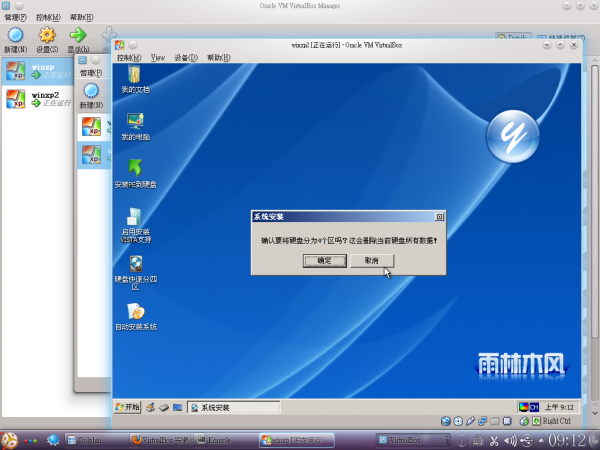This screenshot has width=600, height=450.
Task: Confirm partition with the 确定 button
Action: [x=324, y=261]
